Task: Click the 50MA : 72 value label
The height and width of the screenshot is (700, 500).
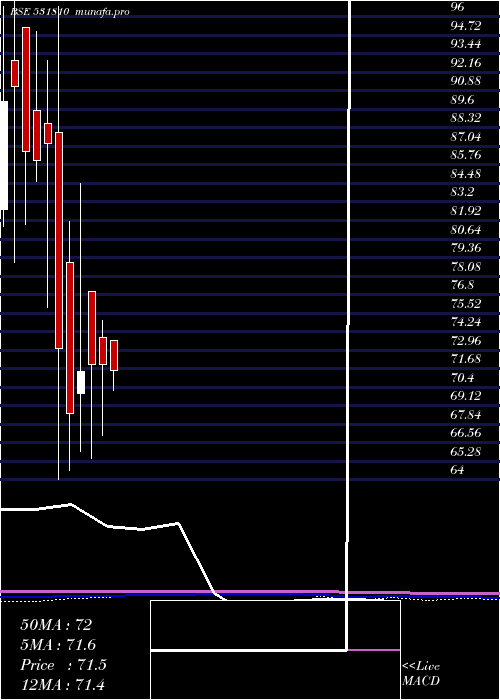Action: pyautogui.click(x=56, y=625)
